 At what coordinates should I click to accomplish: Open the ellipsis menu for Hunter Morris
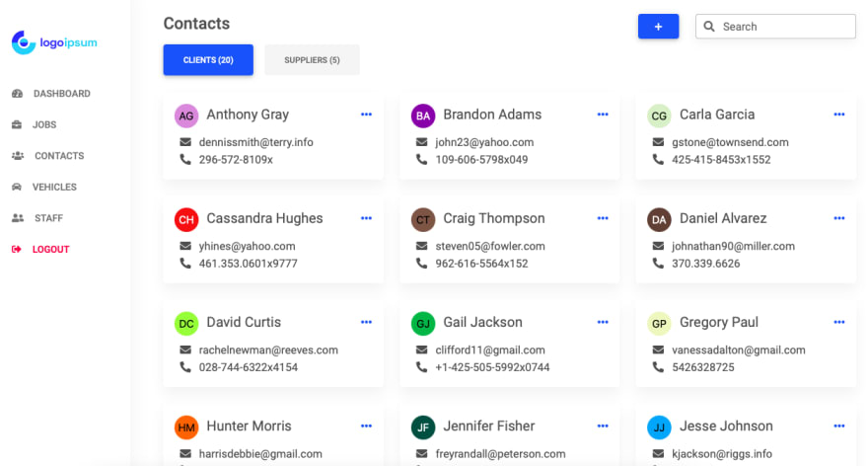click(x=367, y=427)
